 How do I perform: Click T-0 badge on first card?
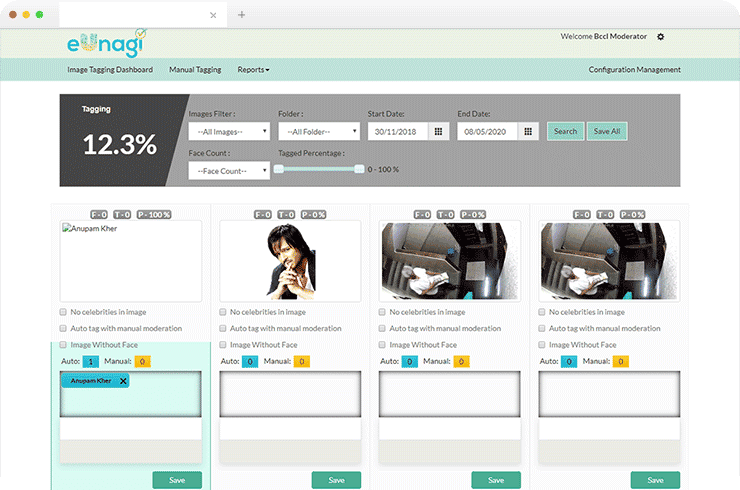click(122, 215)
